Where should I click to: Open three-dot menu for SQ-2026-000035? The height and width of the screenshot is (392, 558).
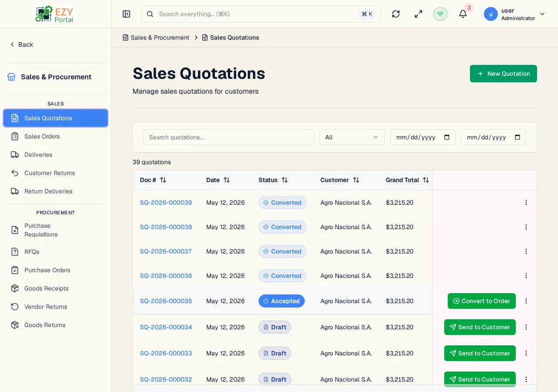526,301
